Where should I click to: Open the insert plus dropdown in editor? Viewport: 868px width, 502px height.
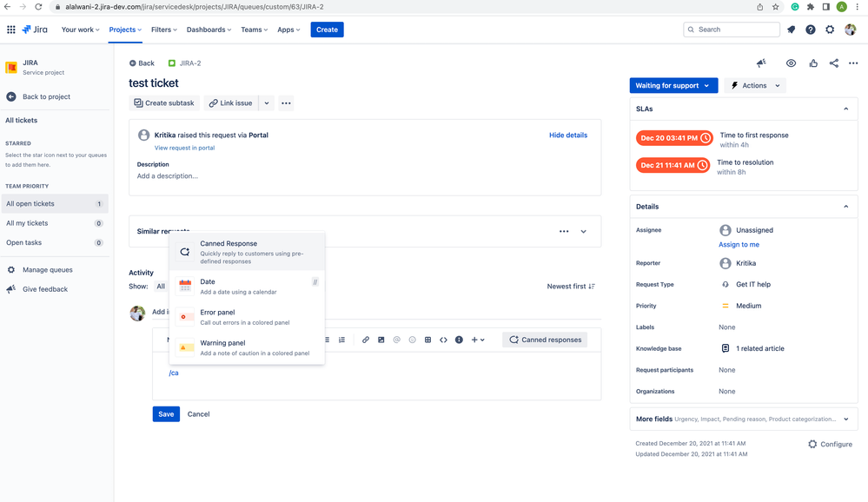click(x=478, y=340)
